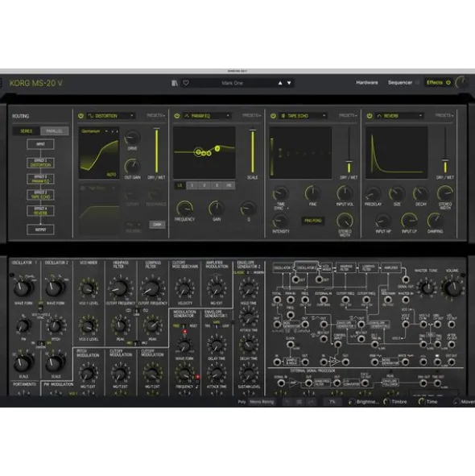
Task: Toggle Param EQ effect power button
Action: tap(177, 116)
